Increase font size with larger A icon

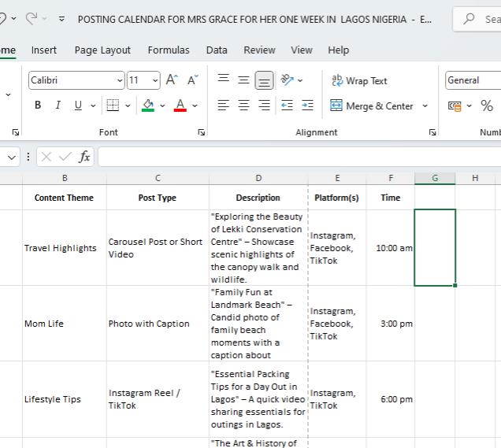coord(172,80)
